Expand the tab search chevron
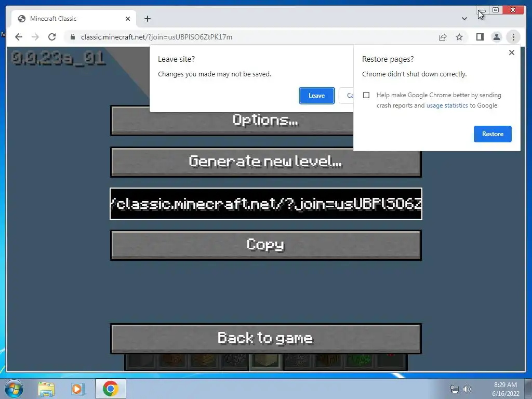This screenshot has width=532, height=399. click(464, 19)
